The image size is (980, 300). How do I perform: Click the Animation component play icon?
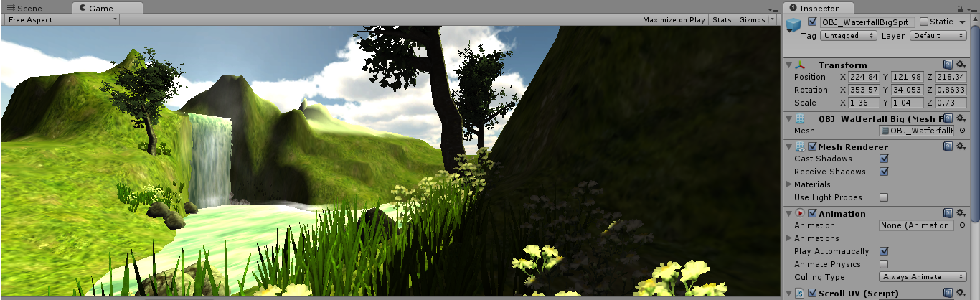(801, 213)
